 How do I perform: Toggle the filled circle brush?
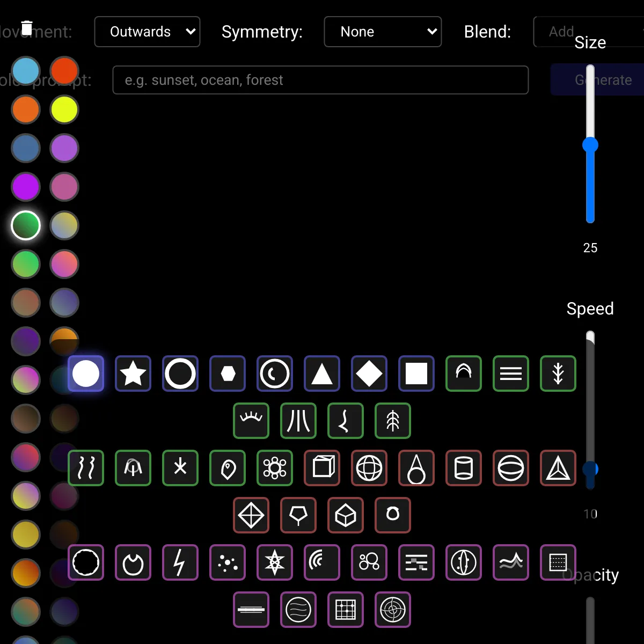[x=86, y=374]
